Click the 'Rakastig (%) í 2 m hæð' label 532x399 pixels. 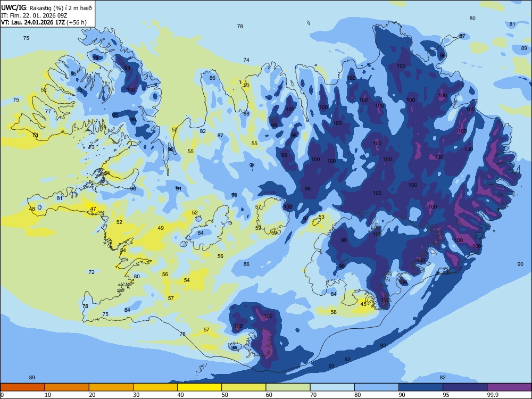coord(61,8)
